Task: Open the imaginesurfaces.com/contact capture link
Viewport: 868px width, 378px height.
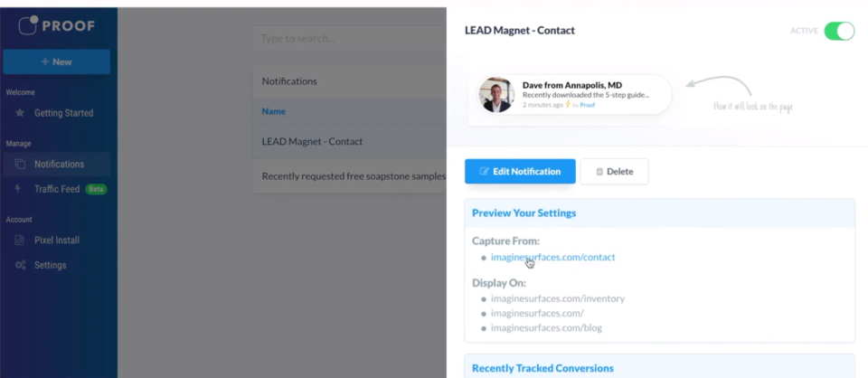Action: click(x=552, y=257)
